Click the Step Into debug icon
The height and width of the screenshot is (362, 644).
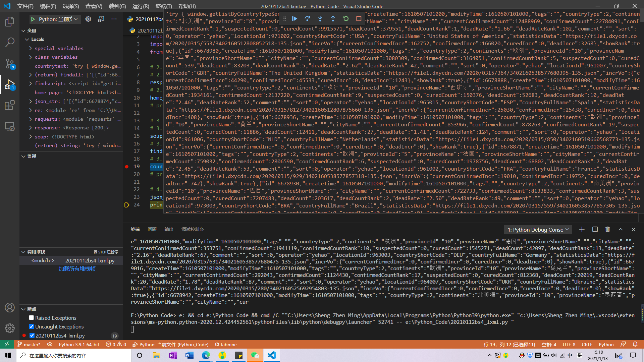(x=320, y=19)
